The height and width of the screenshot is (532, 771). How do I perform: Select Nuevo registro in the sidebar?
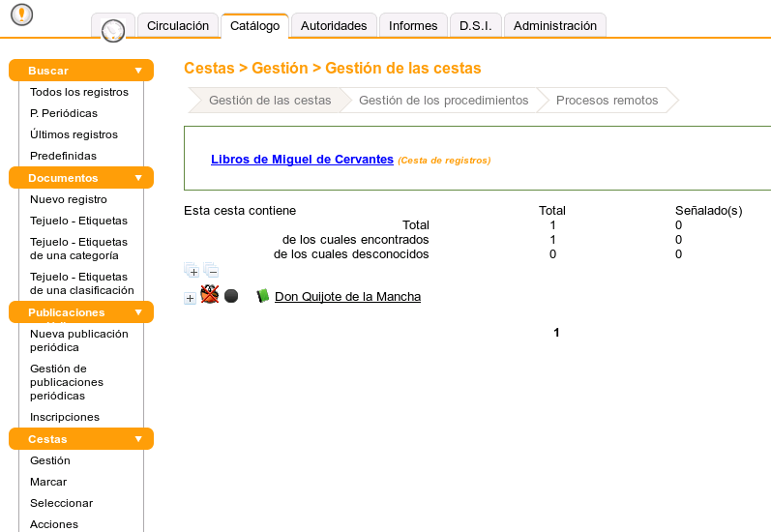point(69,199)
